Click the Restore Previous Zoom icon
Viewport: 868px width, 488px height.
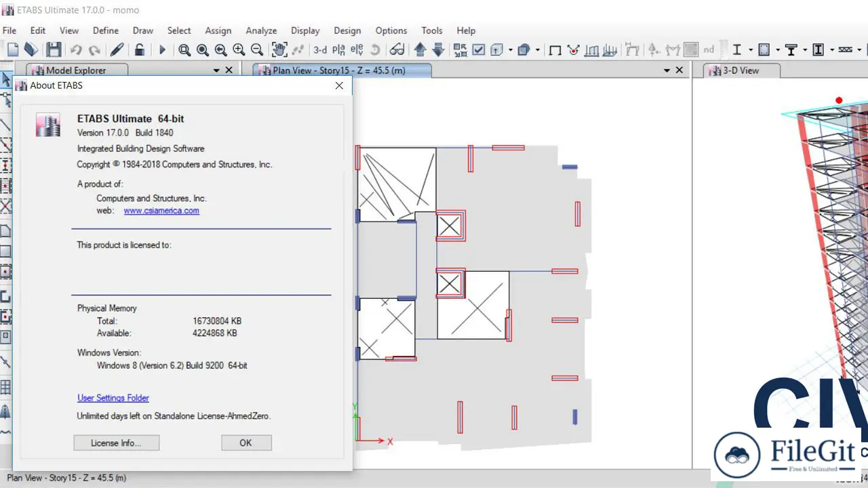tap(221, 49)
